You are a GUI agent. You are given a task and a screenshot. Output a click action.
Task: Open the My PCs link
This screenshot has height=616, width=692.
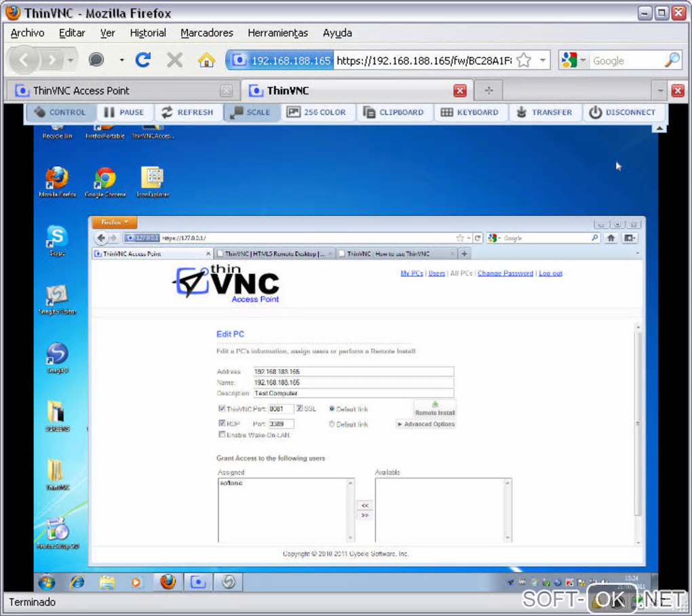(412, 273)
